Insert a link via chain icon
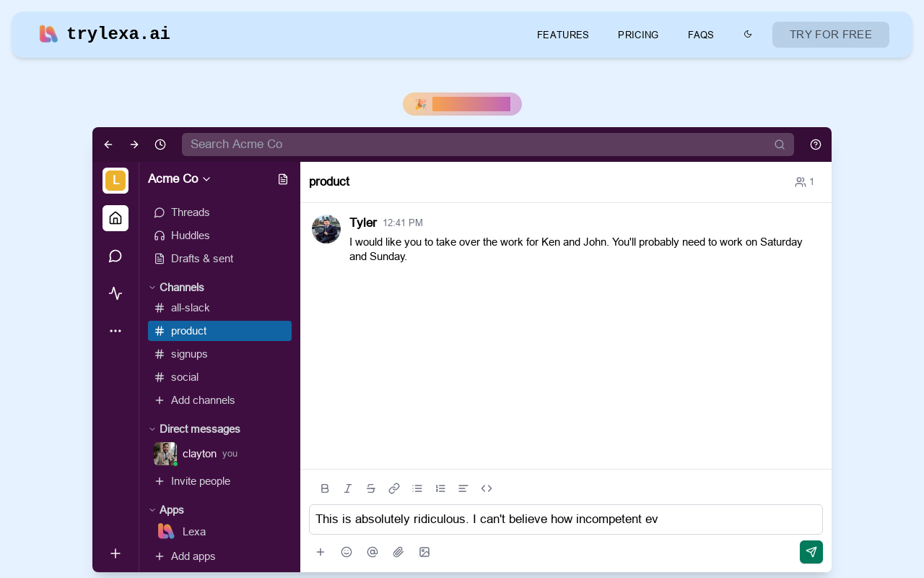924x578 pixels. click(x=394, y=488)
